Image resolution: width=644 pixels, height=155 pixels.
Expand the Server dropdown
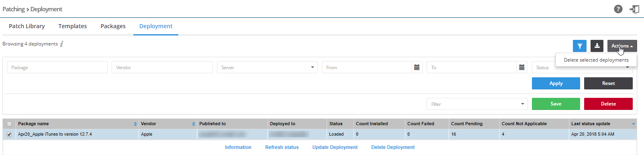coord(267,67)
